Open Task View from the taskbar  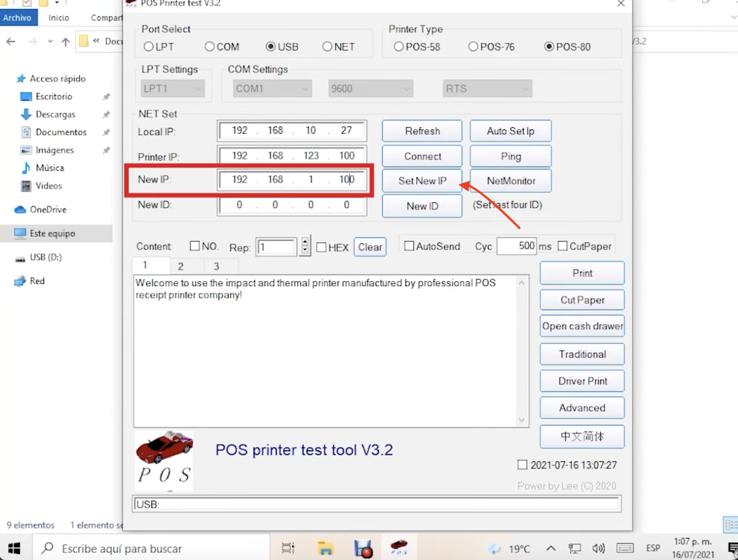(288, 547)
